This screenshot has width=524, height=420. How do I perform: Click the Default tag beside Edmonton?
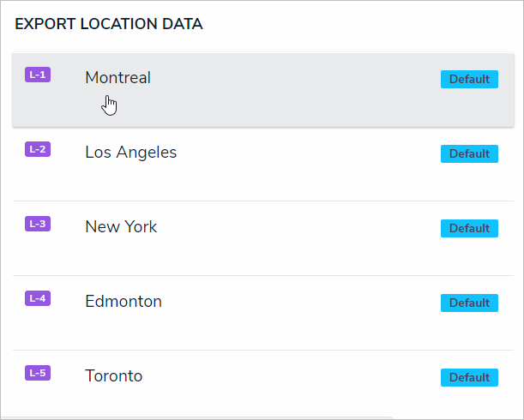pos(469,303)
